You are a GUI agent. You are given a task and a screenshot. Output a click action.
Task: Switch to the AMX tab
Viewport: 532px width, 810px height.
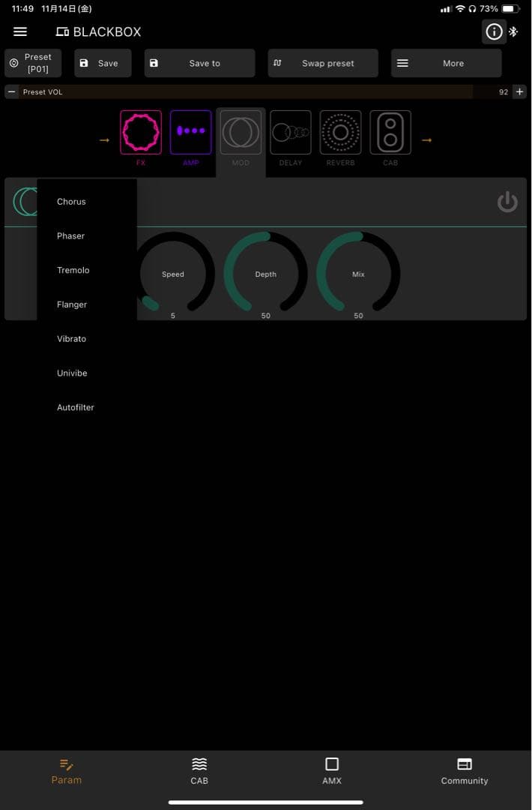pos(332,770)
